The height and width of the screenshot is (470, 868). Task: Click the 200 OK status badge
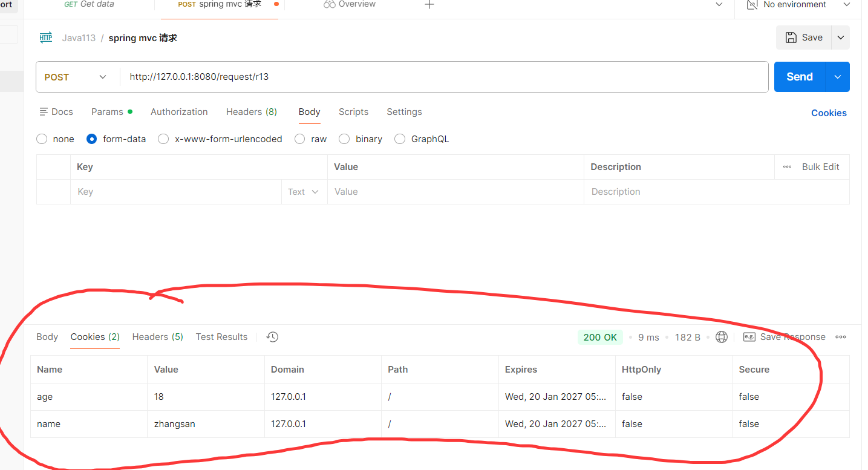tap(600, 337)
